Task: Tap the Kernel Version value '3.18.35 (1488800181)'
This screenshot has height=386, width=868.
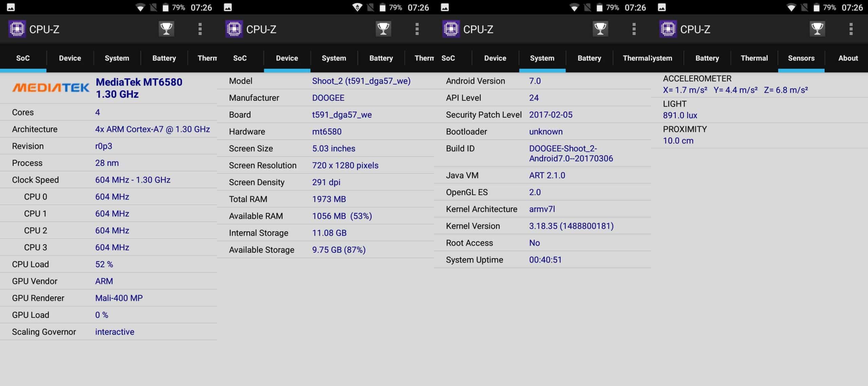Action: 571,226
